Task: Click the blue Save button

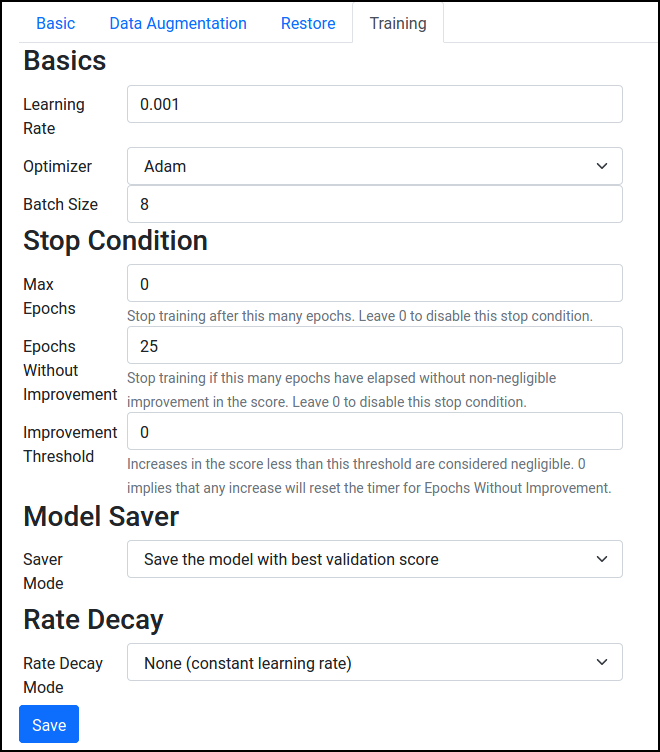Action: (49, 724)
